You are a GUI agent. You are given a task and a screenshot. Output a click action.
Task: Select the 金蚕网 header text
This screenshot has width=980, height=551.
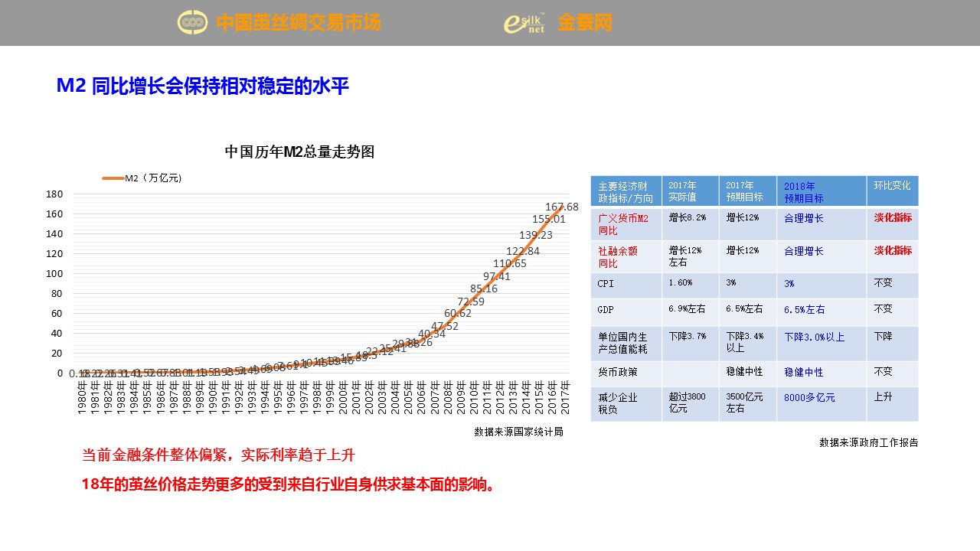pyautogui.click(x=585, y=23)
